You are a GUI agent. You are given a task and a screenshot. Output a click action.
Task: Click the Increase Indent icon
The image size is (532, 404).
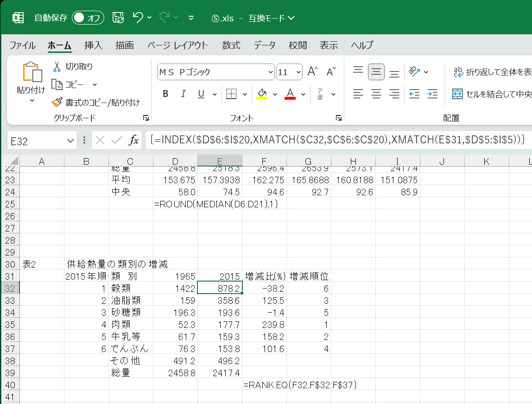coord(432,94)
